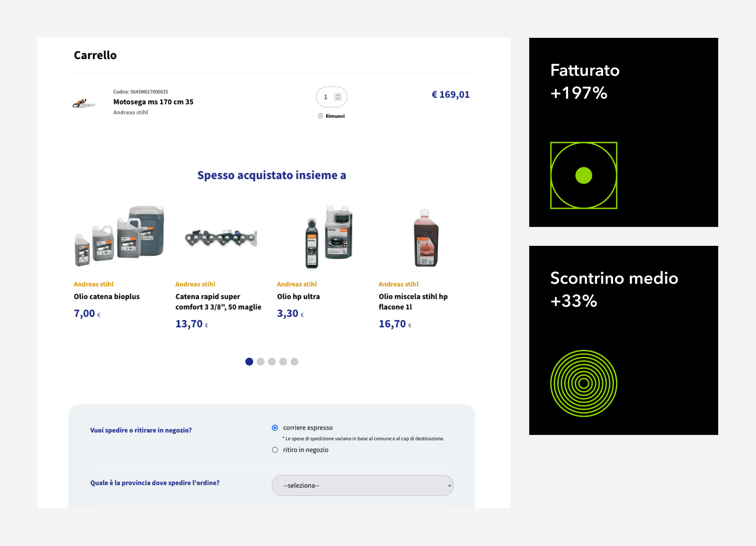Select the corriere espresso radio option
756x546 pixels.
pyautogui.click(x=275, y=428)
